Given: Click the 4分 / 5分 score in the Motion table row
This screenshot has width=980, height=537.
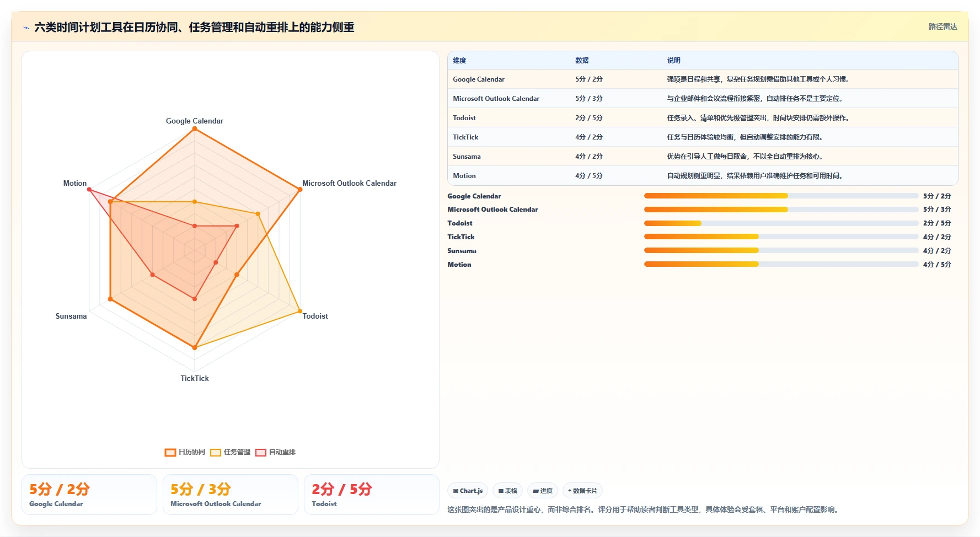Looking at the screenshot, I should click(x=589, y=176).
